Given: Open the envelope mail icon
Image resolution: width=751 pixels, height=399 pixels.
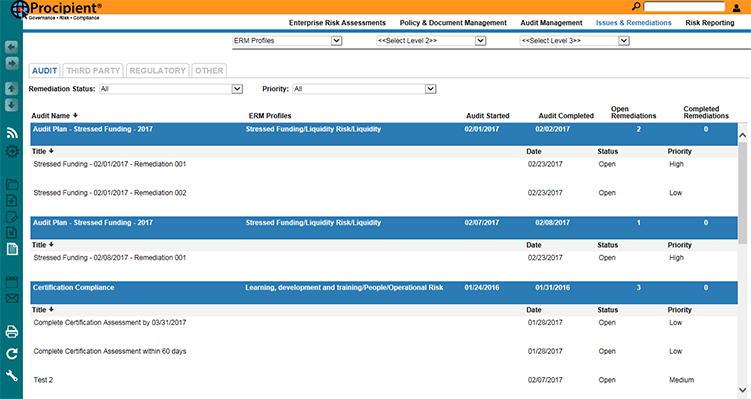Looking at the screenshot, I should 11,298.
